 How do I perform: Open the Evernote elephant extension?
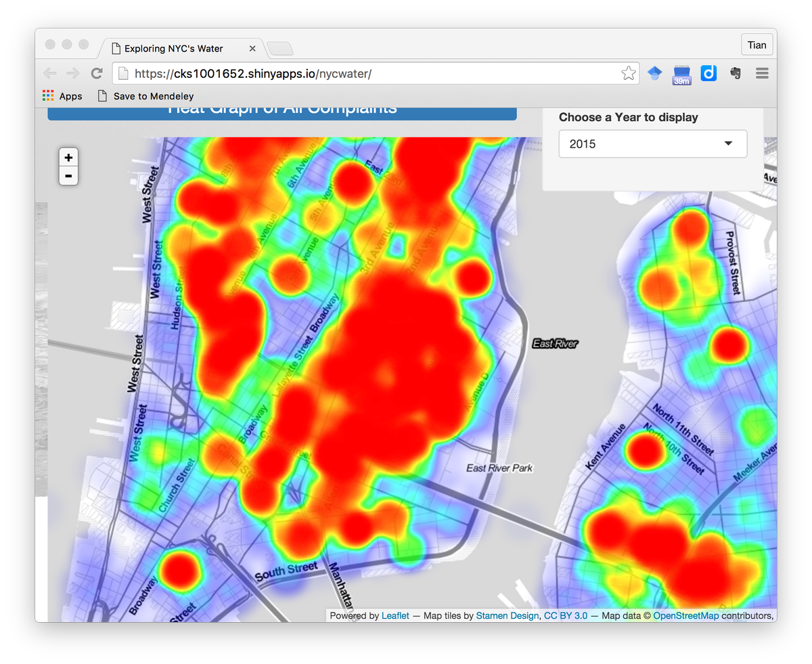tap(736, 73)
